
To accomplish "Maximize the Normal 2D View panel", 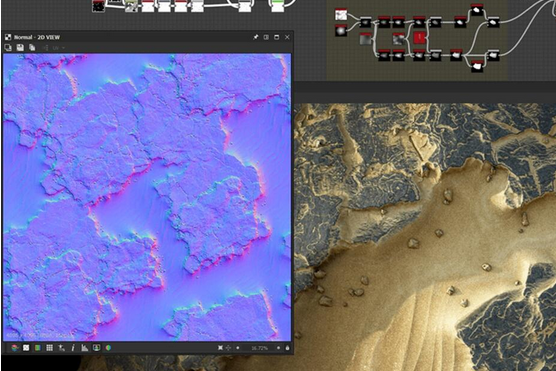I will pyautogui.click(x=277, y=37).
